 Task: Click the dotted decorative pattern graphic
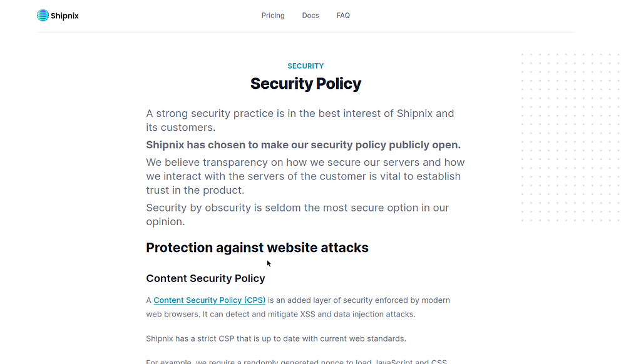[x=569, y=138]
